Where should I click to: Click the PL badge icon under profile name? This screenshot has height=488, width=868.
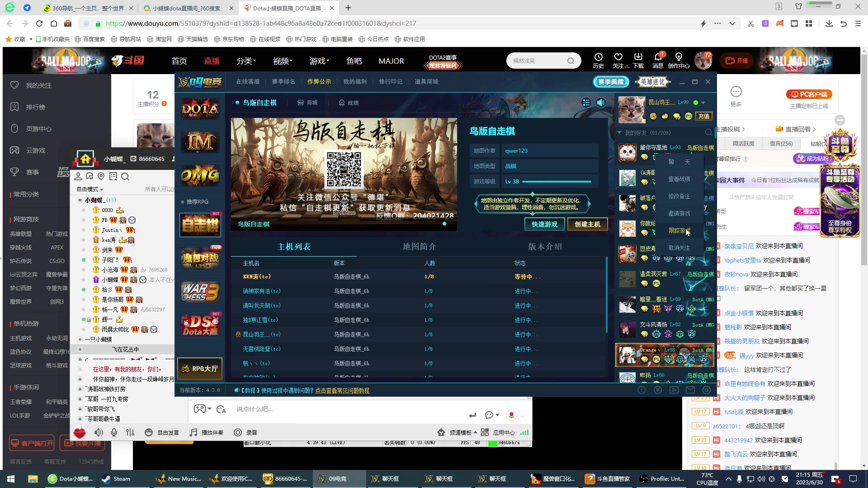click(x=689, y=116)
